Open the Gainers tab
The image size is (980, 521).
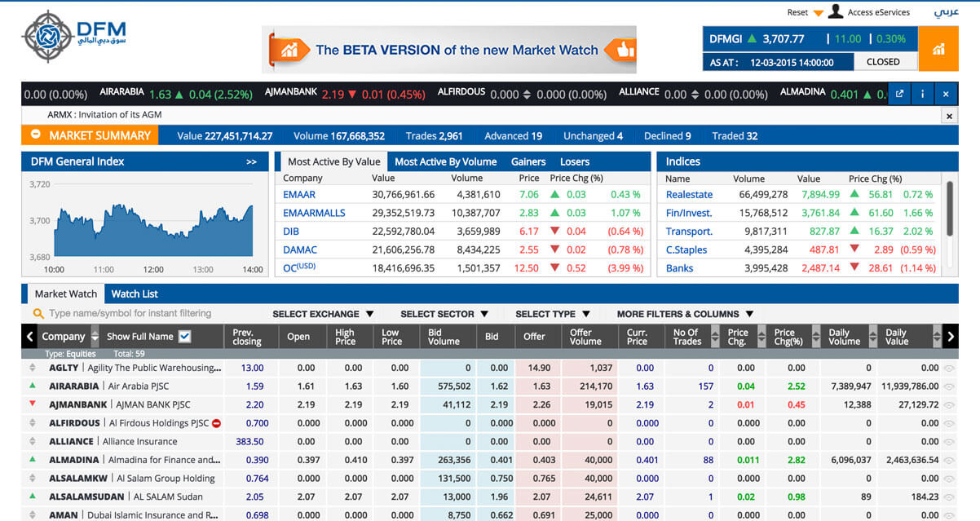point(528,161)
